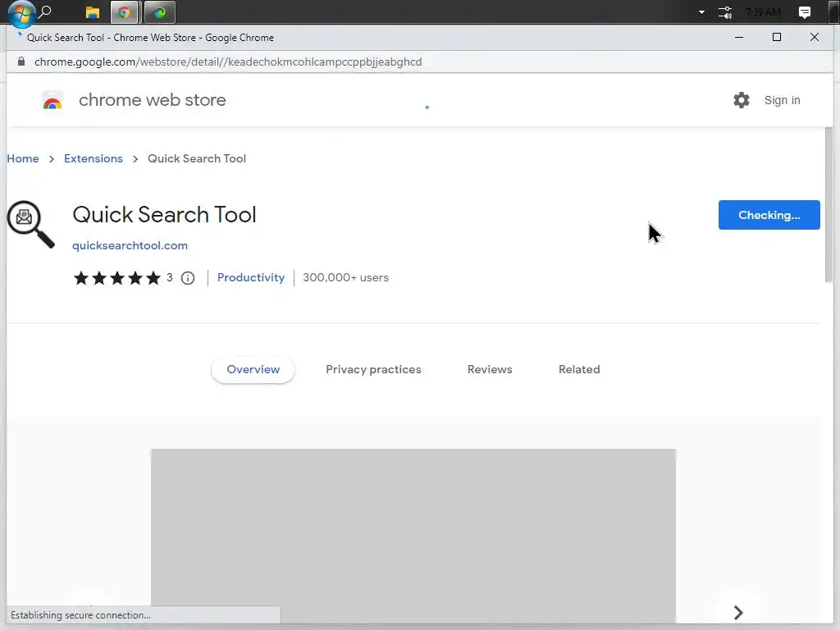The image size is (840, 630).
Task: Click the gray screenshot preview placeholder
Action: pos(413,536)
